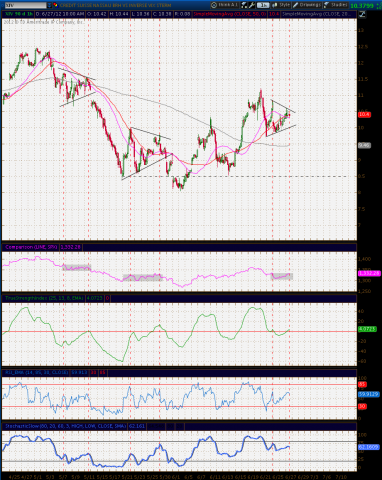Click the chart share tool icon
This screenshot has width=382, height=480.
click(244, 5)
